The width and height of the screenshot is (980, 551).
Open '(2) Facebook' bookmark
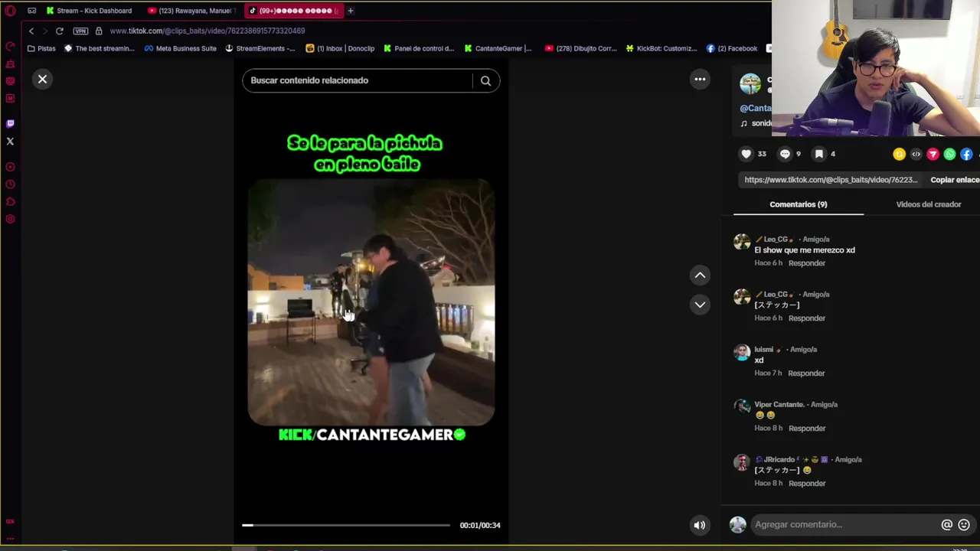(732, 48)
